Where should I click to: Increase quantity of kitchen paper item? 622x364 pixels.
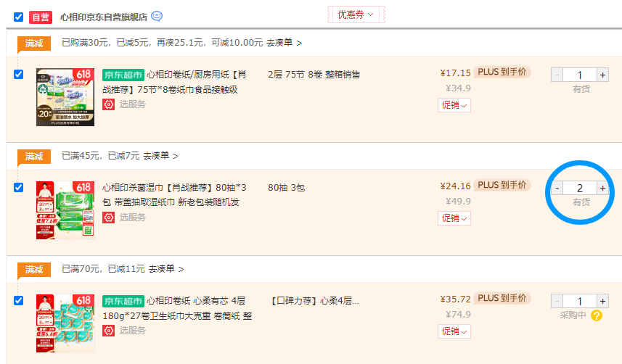point(602,75)
